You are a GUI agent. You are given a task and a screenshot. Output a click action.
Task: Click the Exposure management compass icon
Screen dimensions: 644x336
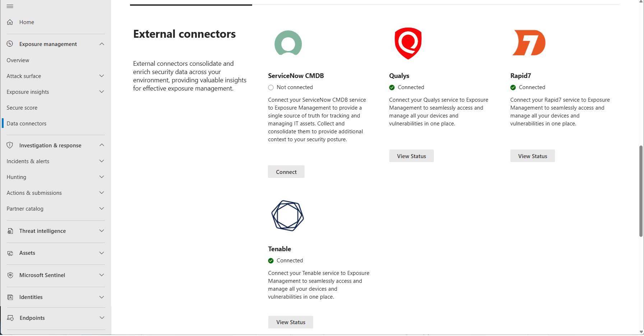pos(10,44)
